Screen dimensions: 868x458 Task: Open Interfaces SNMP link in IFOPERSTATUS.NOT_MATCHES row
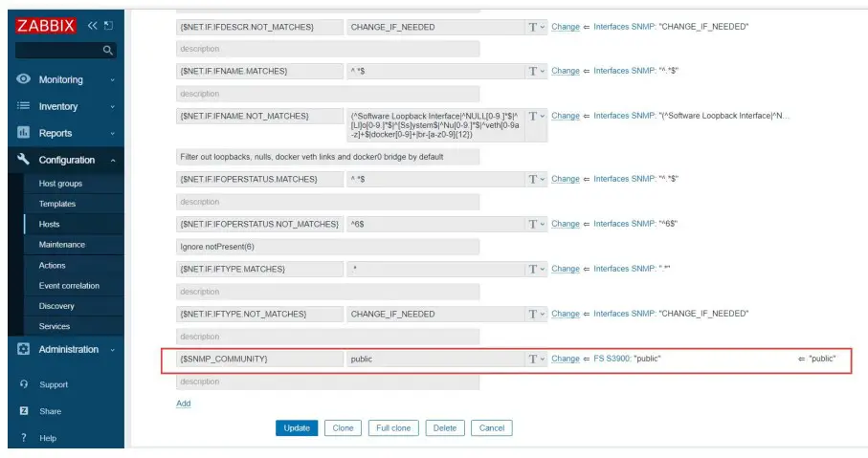pyautogui.click(x=624, y=224)
